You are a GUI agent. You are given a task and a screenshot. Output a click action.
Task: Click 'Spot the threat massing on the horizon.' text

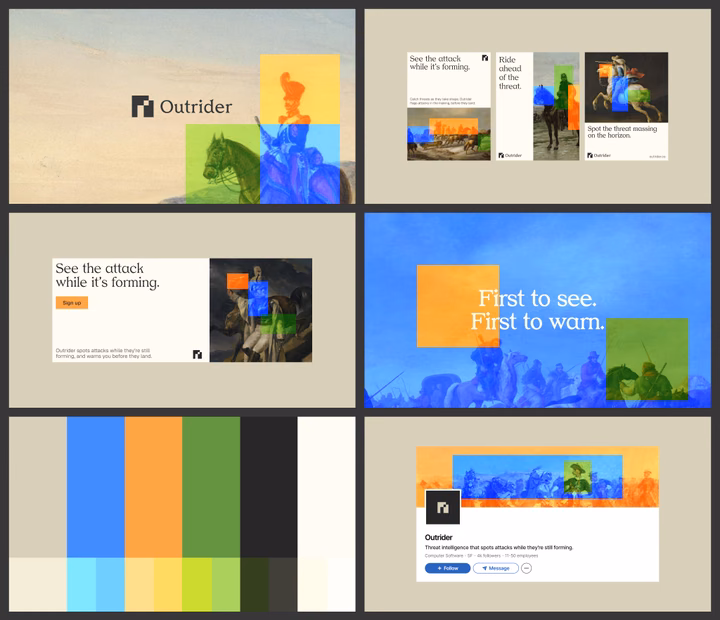click(622, 132)
